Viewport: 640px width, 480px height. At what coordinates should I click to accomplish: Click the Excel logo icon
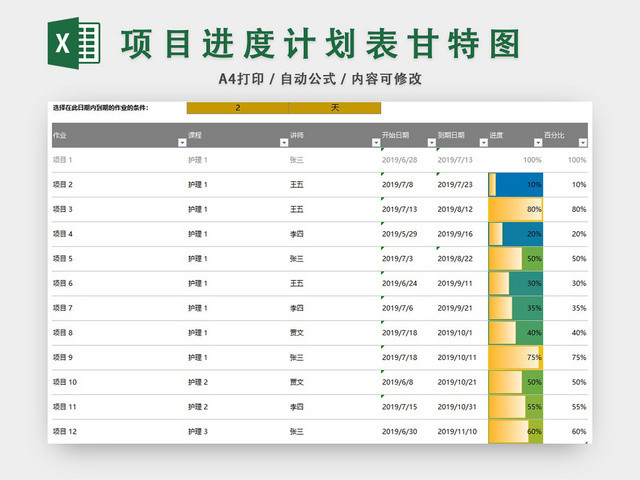tap(74, 43)
